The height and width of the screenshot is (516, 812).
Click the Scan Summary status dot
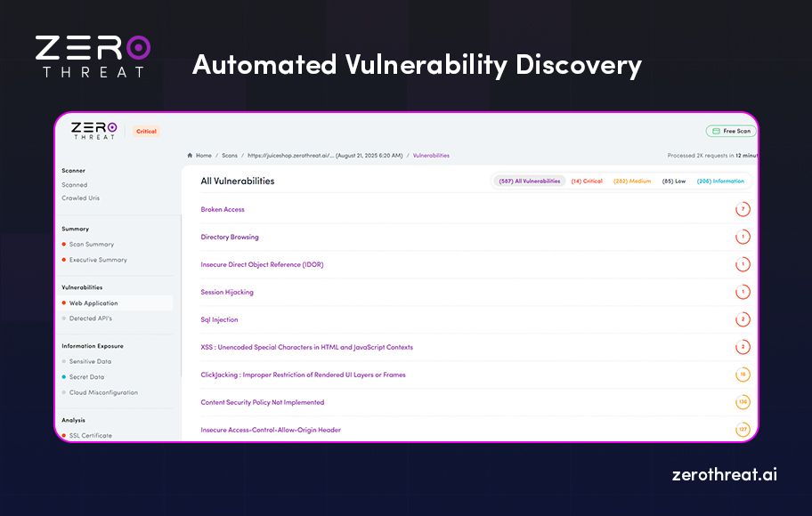tap(63, 244)
